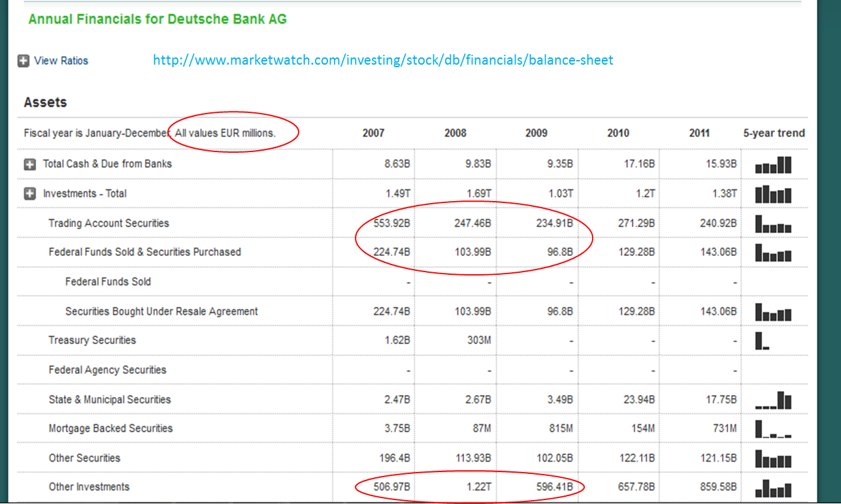Viewport: 841px width, 504px height.
Task: Click the Mortgage Backed Securities label
Action: point(110,429)
